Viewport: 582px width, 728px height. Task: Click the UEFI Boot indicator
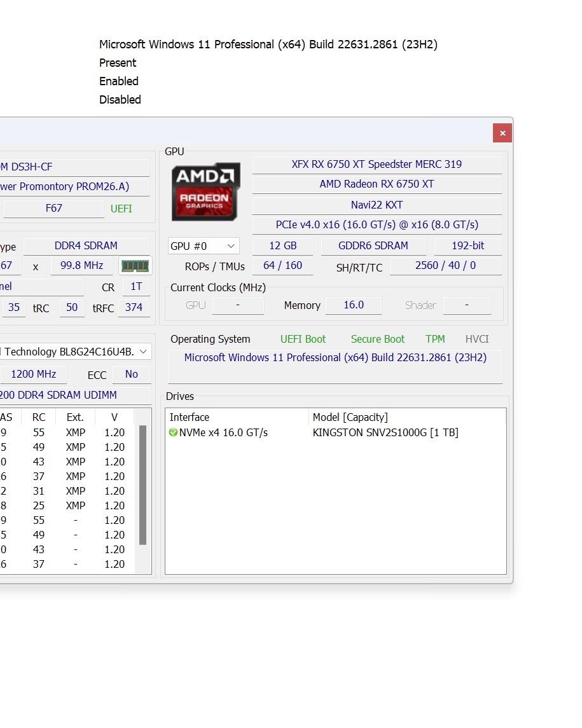pyautogui.click(x=303, y=340)
